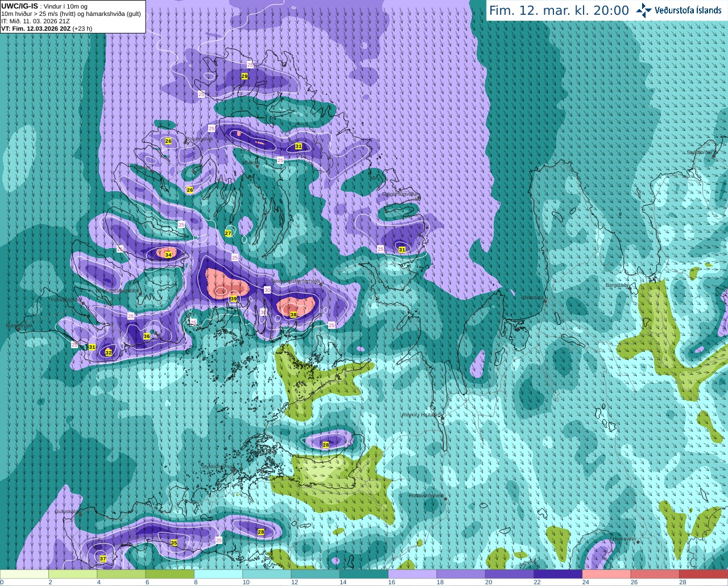Click the Steingrímsfjarðarheiði station label
728x586 pixels.
pyautogui.click(x=295, y=281)
